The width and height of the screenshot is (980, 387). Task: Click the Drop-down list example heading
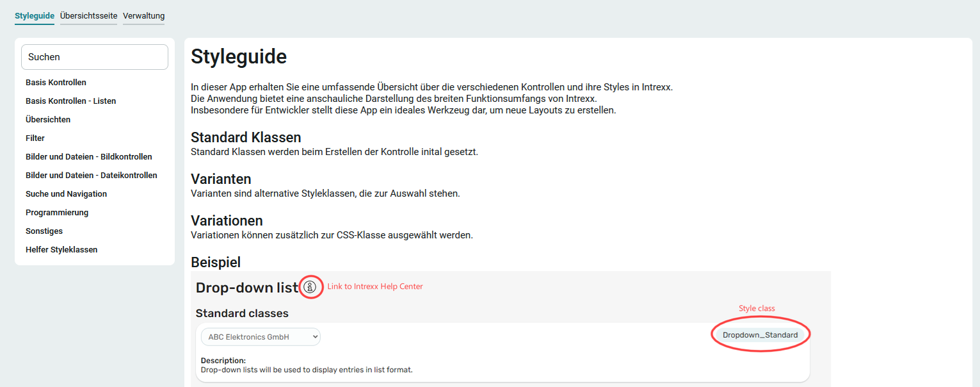click(x=247, y=288)
